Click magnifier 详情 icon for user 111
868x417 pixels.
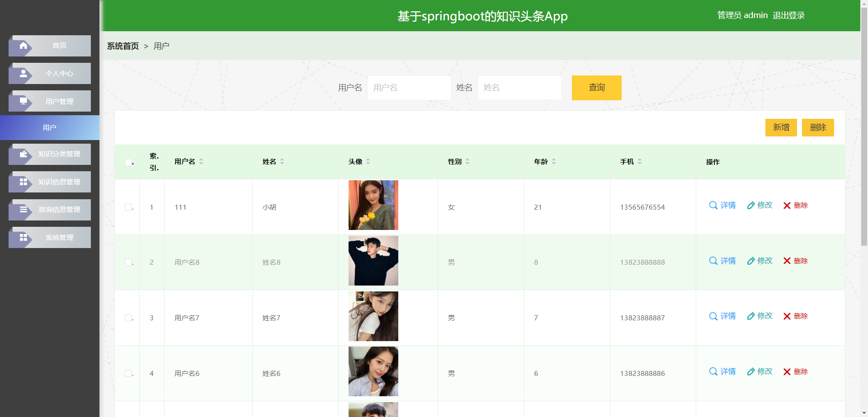pos(713,205)
